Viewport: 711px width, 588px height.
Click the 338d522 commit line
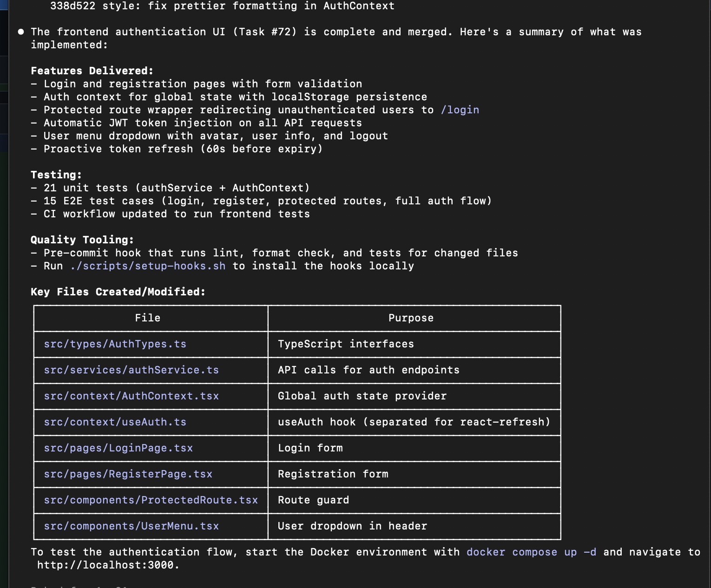[222, 6]
